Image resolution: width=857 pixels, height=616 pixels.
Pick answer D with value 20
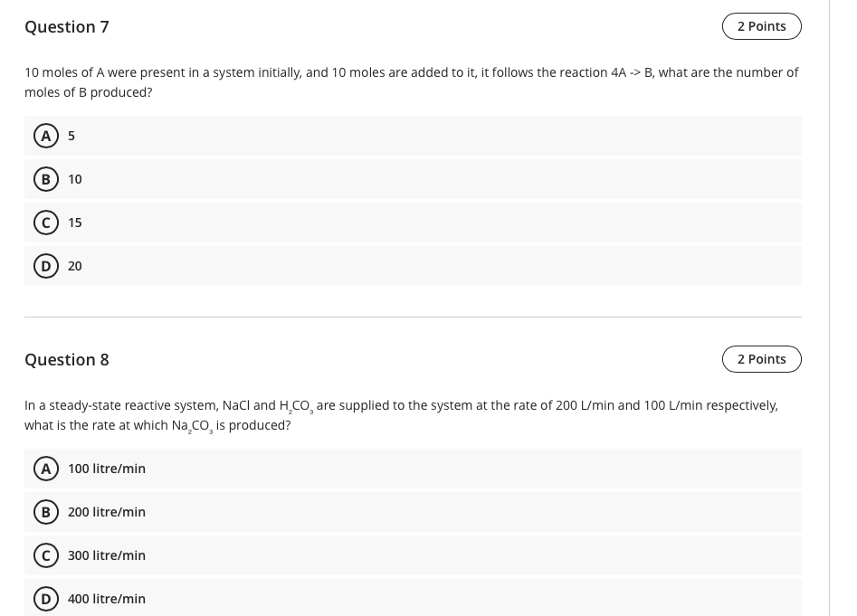click(46, 266)
